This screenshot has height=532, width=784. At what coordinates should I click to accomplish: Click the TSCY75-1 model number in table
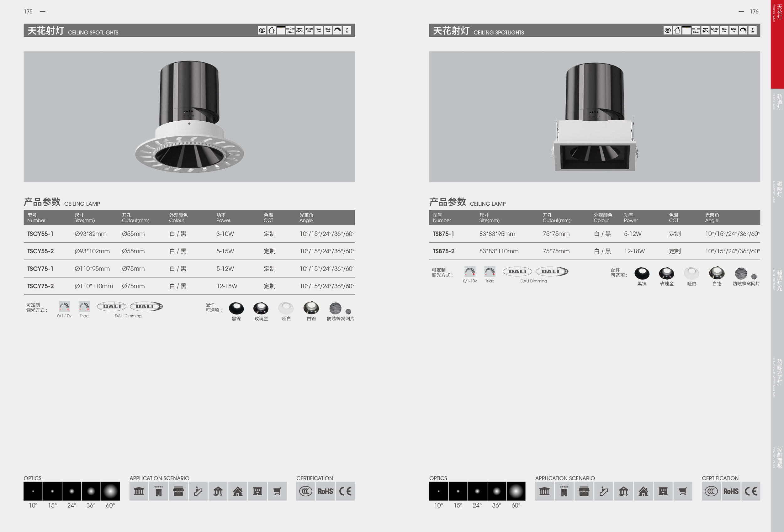pyautogui.click(x=40, y=269)
